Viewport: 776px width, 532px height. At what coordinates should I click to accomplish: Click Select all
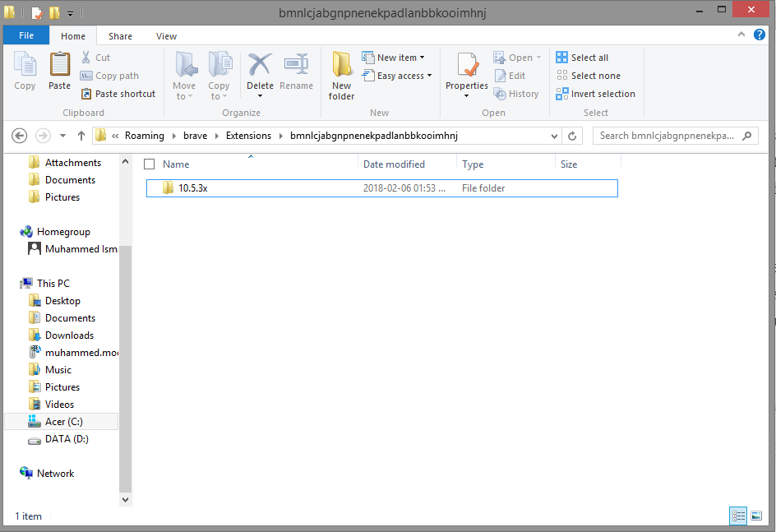point(582,58)
